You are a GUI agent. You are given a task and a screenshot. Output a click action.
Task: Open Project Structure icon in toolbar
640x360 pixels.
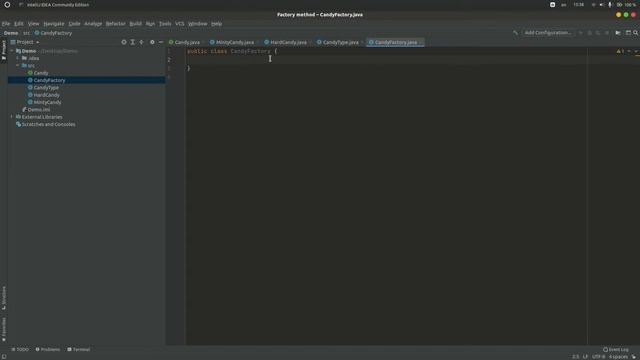point(628,33)
